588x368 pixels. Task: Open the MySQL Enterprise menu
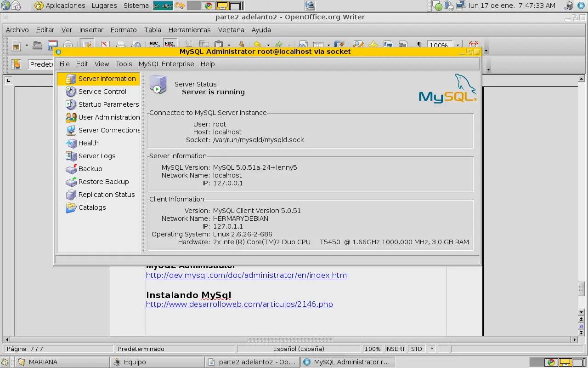(x=166, y=64)
